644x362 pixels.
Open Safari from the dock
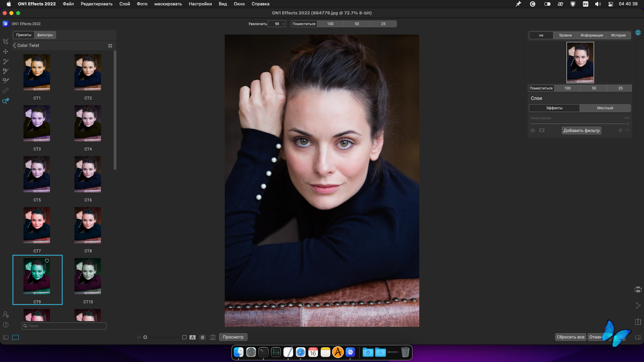[x=301, y=352]
